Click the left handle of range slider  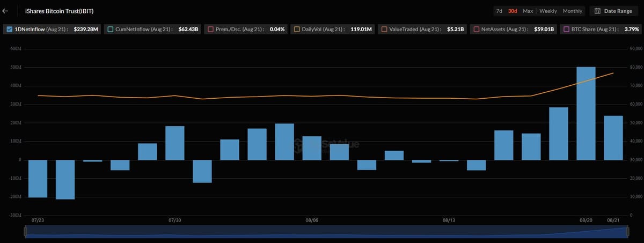(25, 231)
